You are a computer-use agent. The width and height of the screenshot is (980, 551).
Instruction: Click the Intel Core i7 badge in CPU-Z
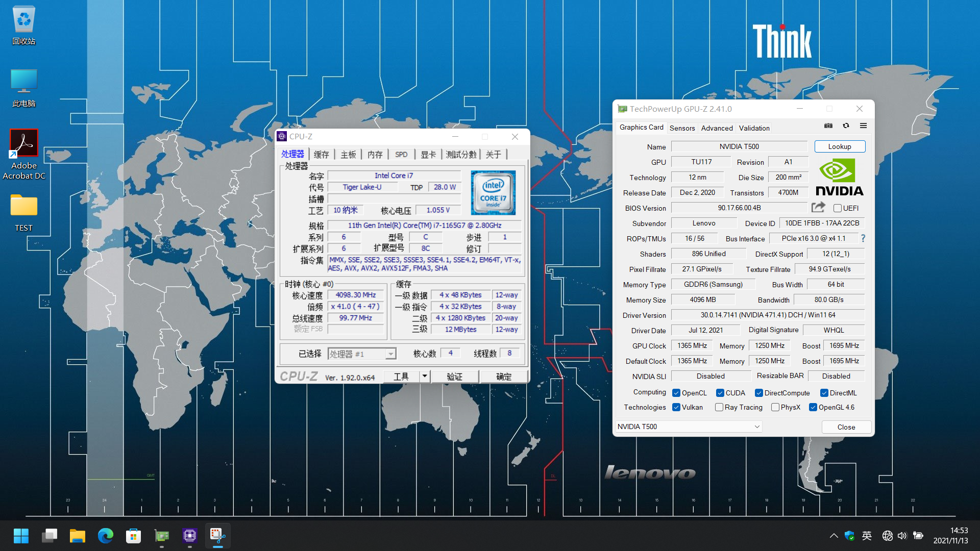coord(493,192)
